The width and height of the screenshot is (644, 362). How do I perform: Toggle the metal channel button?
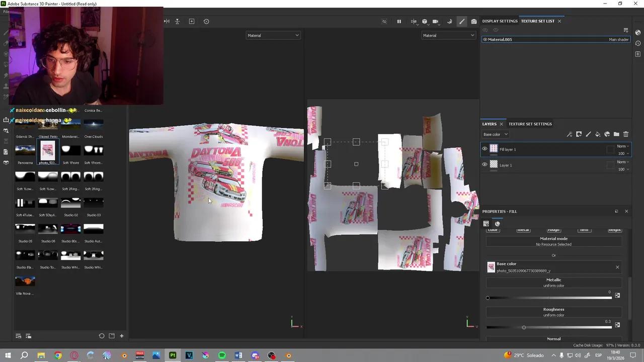(523, 230)
